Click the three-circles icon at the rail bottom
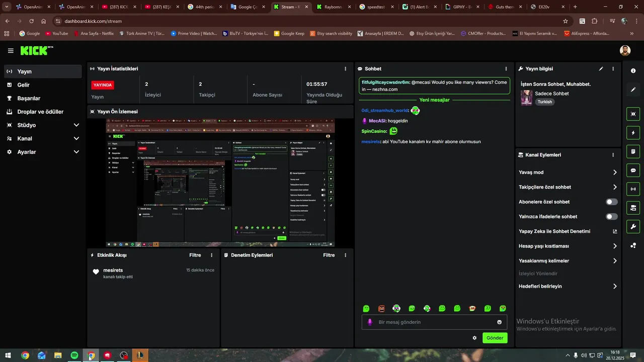This screenshot has height=362, width=644. coord(633,245)
